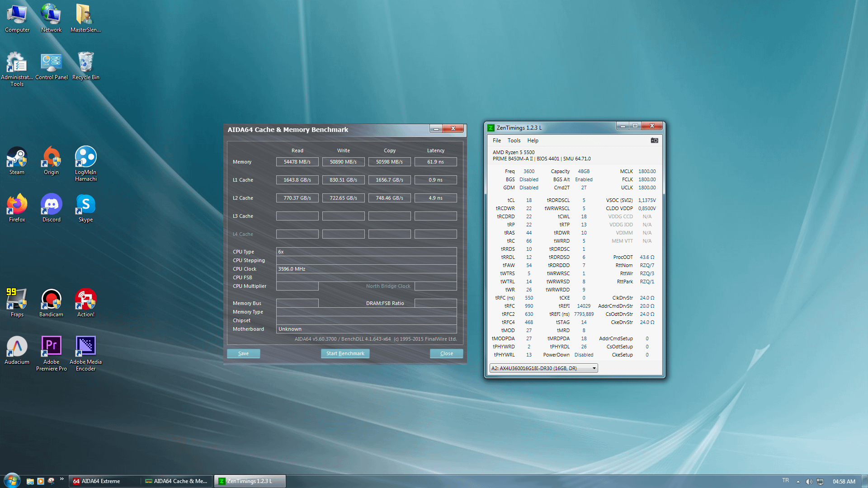Click the tREFI value 14029
This screenshot has width=868, height=488.
point(584,306)
